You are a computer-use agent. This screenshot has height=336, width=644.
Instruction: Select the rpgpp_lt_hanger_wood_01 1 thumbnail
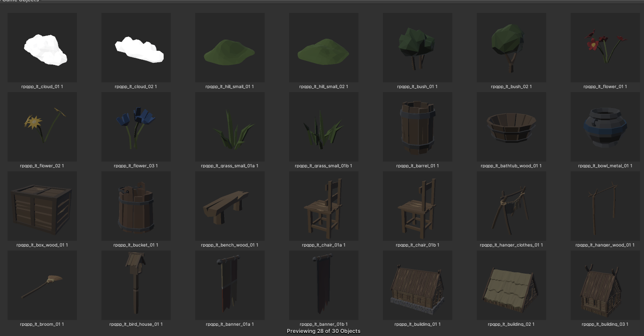coord(605,206)
